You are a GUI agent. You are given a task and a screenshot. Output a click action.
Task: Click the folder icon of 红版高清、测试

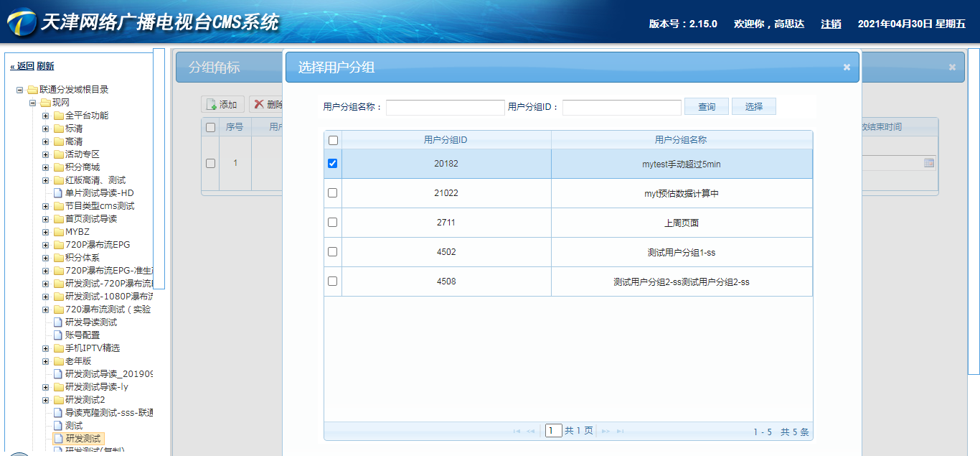(x=59, y=180)
